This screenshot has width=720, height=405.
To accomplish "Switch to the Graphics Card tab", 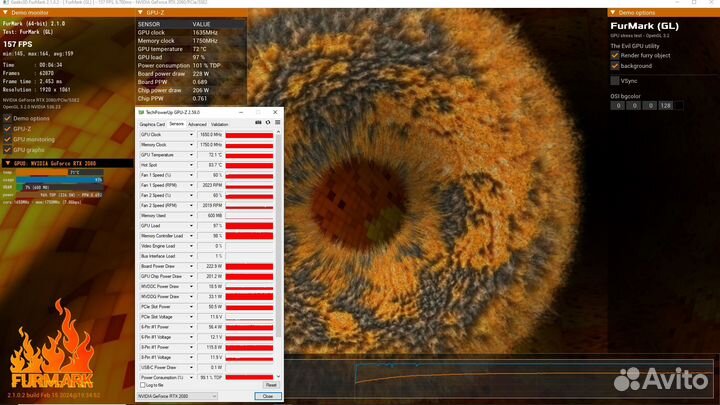I will coord(152,124).
